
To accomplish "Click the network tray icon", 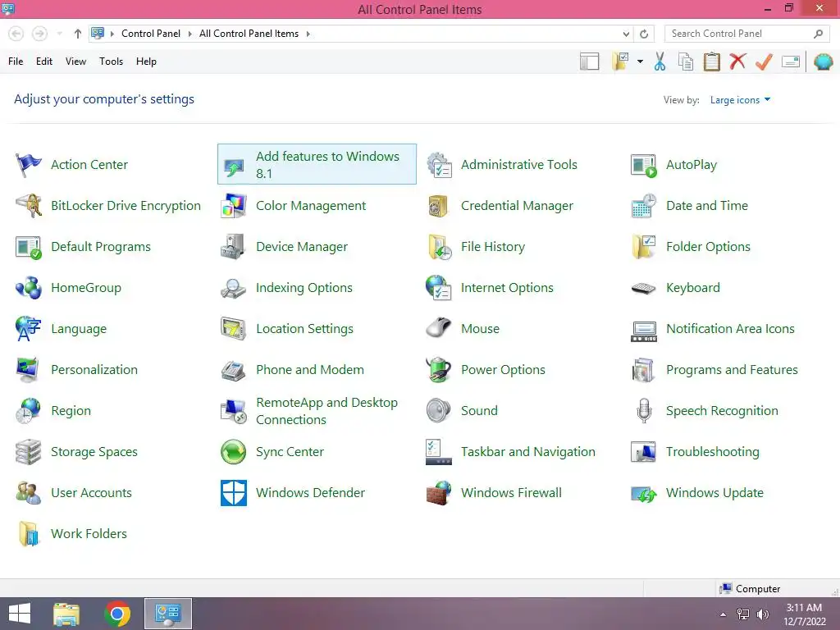I will point(742,614).
